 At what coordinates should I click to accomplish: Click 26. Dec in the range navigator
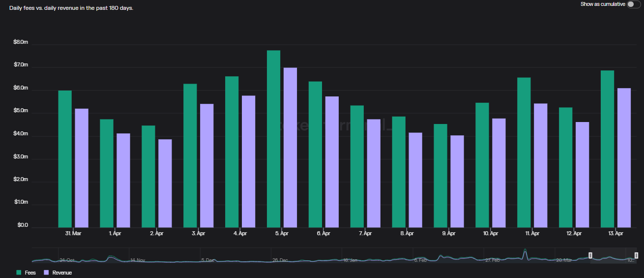(280, 260)
